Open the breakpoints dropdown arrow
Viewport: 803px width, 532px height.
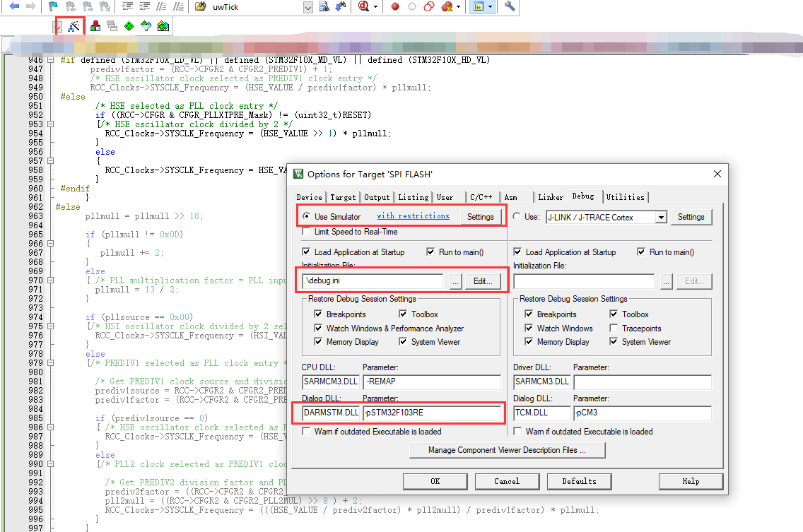458,6
